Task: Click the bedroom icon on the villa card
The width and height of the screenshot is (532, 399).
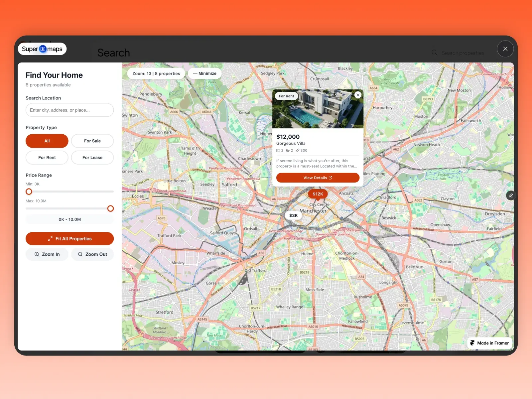Action: point(279,150)
